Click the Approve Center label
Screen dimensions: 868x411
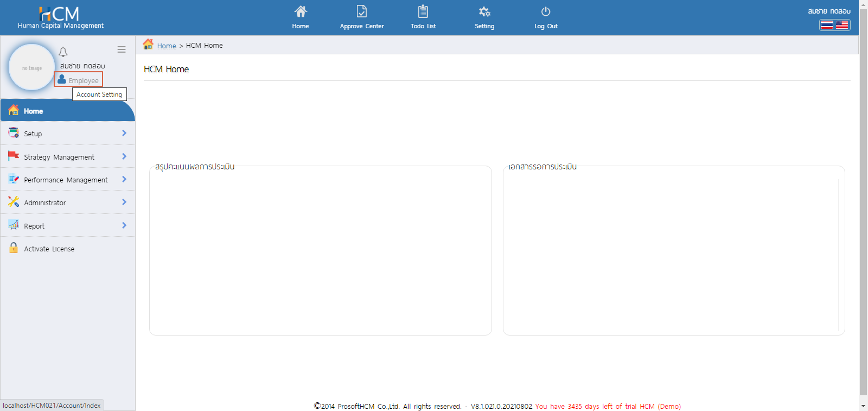(x=362, y=26)
